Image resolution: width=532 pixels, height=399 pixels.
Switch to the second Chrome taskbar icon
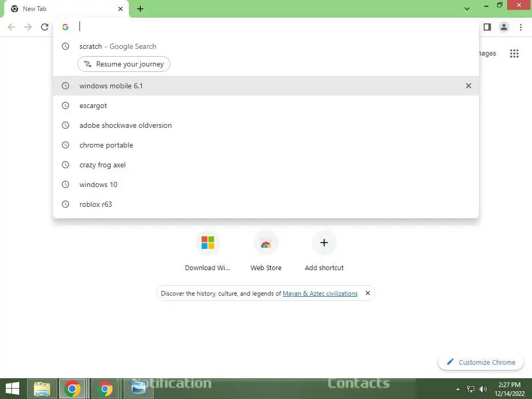[x=105, y=389]
